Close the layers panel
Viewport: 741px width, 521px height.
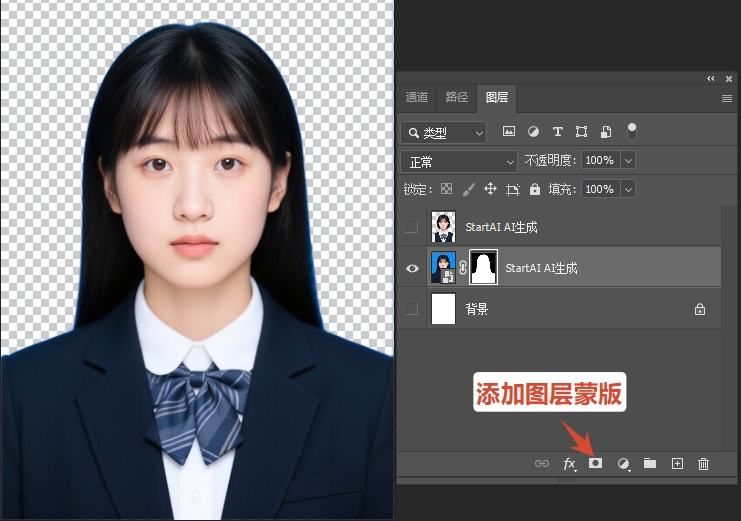[729, 78]
